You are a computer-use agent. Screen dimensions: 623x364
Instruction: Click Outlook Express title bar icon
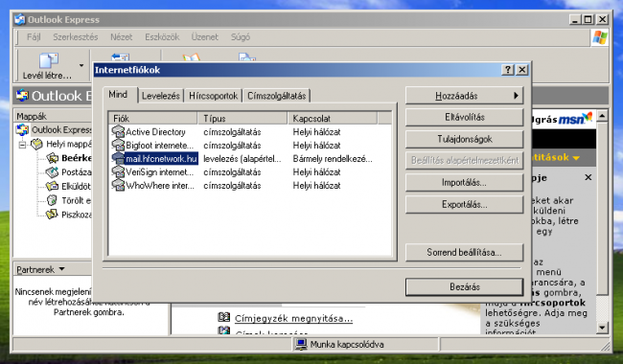tap(20, 19)
